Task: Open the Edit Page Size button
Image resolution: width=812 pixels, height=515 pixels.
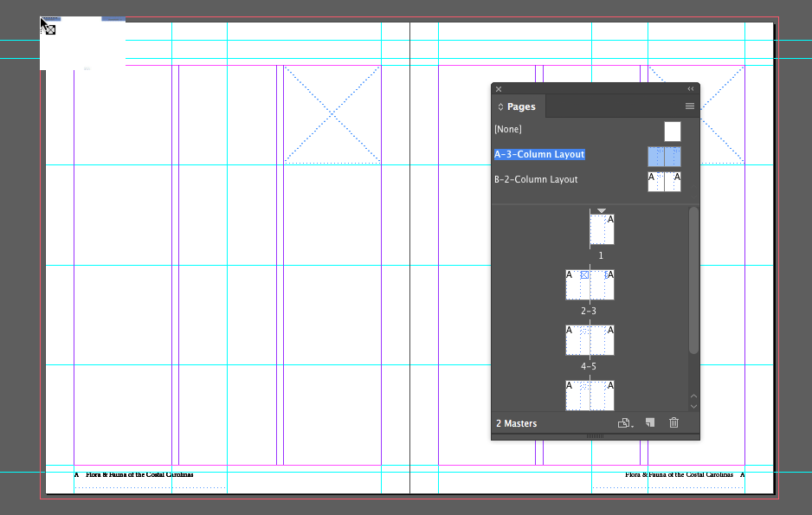Action: tap(625, 423)
